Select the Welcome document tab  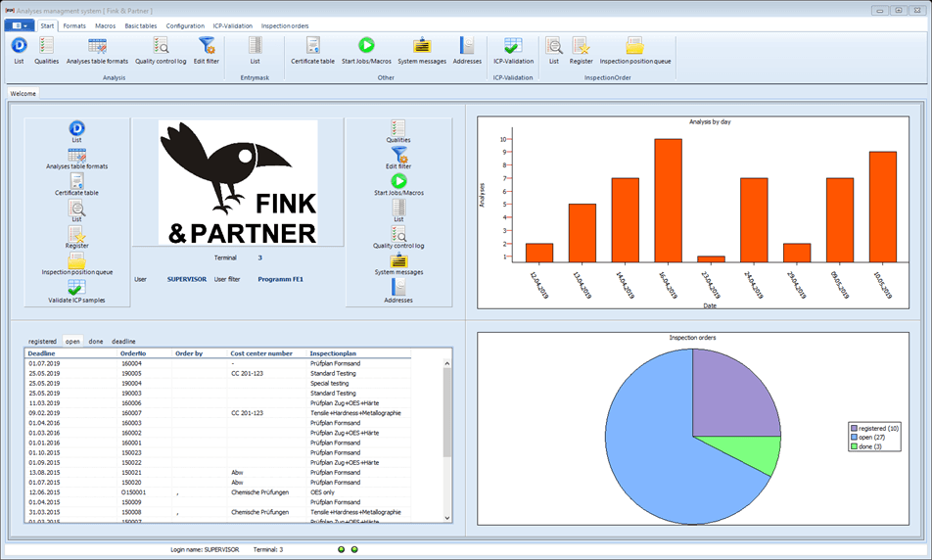point(23,93)
